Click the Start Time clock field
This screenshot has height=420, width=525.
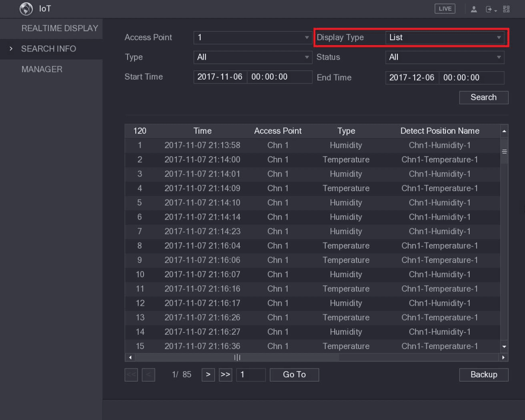coord(279,77)
